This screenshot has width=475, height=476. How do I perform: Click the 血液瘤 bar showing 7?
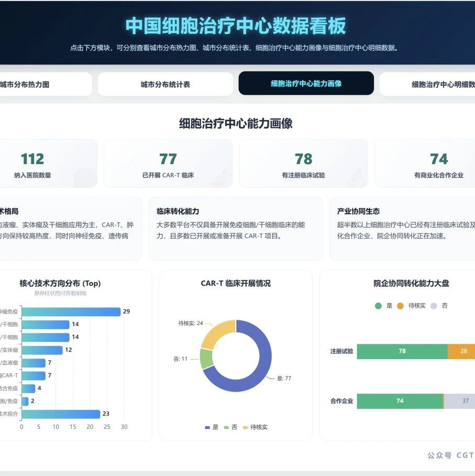[34, 363]
